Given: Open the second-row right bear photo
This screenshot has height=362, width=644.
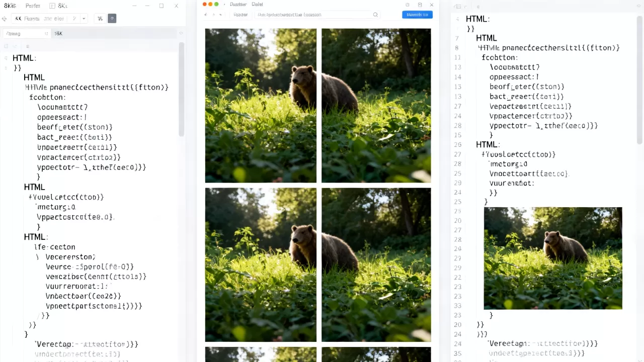Looking at the screenshot, I should pyautogui.click(x=376, y=265).
